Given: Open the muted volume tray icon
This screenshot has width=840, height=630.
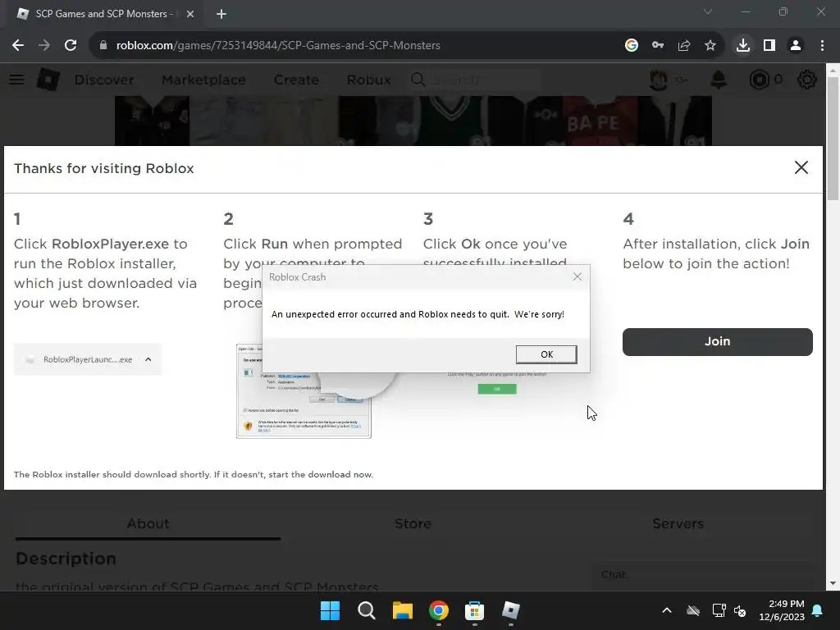Looking at the screenshot, I should coord(740,610).
